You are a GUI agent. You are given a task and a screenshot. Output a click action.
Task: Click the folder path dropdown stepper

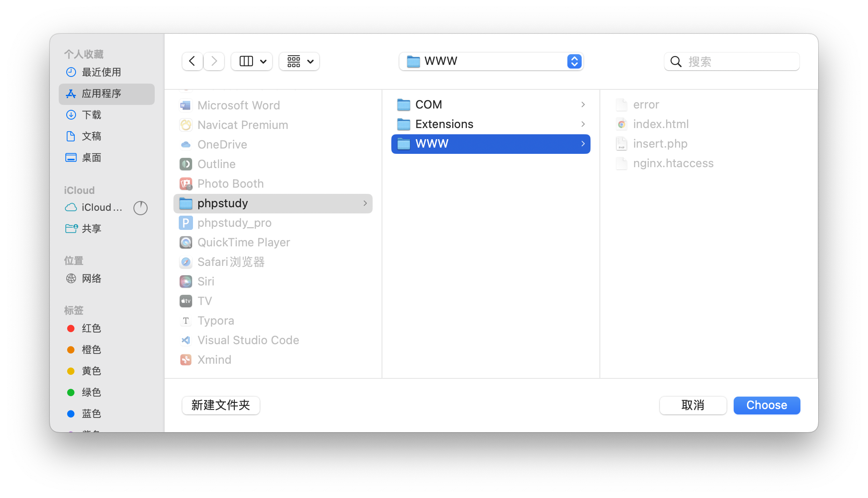(x=574, y=61)
